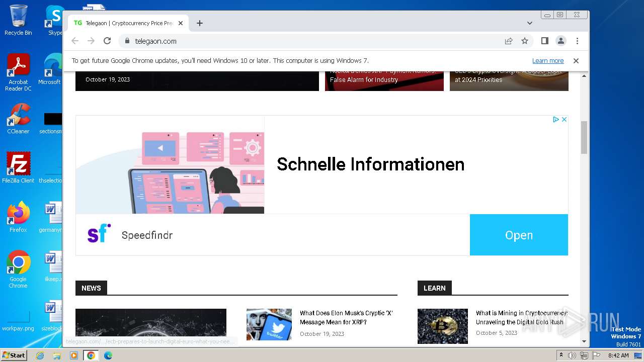This screenshot has height=362, width=644.
Task: Close the Speedfindr ad with X icon
Action: (x=564, y=120)
